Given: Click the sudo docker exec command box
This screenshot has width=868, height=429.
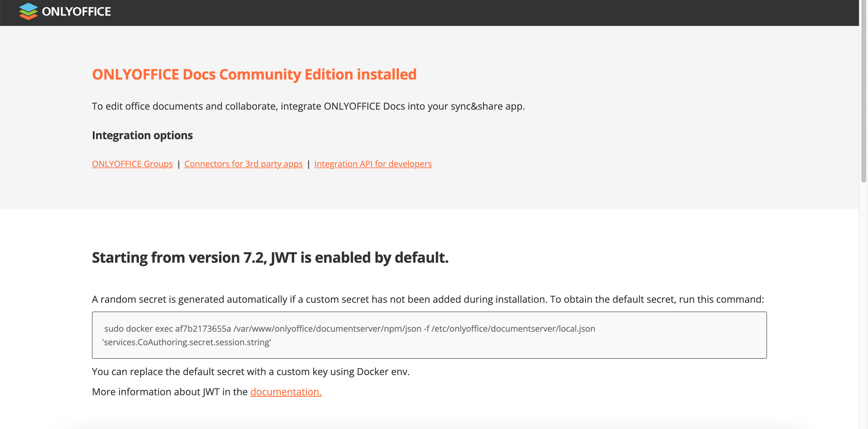Looking at the screenshot, I should coord(429,335).
